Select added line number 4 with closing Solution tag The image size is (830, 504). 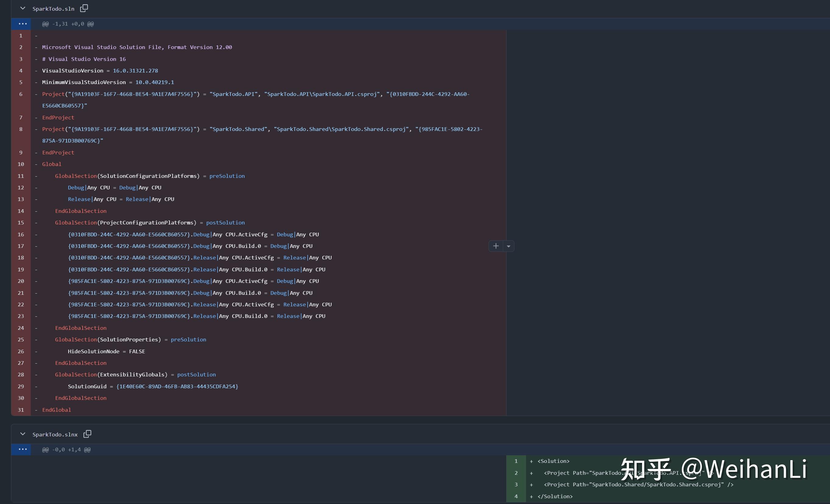[x=516, y=497]
